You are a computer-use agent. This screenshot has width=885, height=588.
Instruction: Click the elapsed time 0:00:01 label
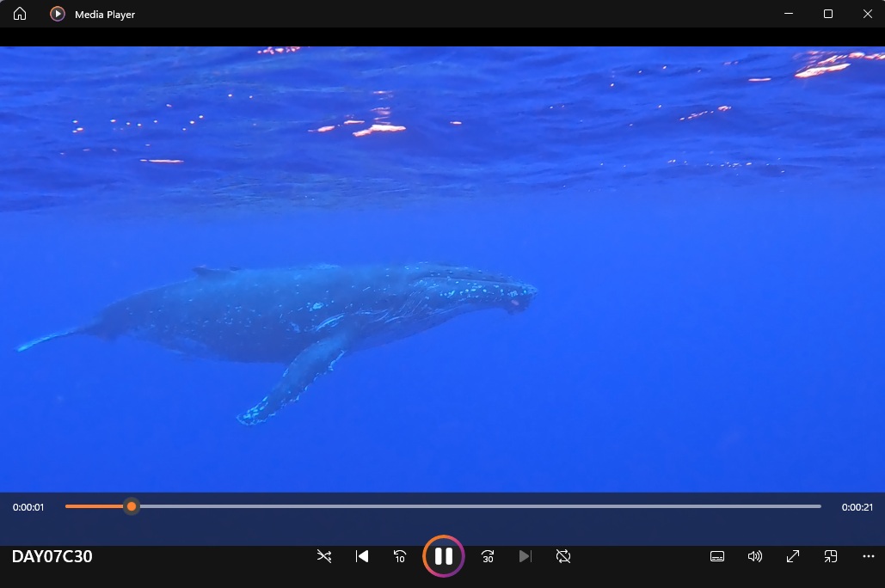point(28,507)
